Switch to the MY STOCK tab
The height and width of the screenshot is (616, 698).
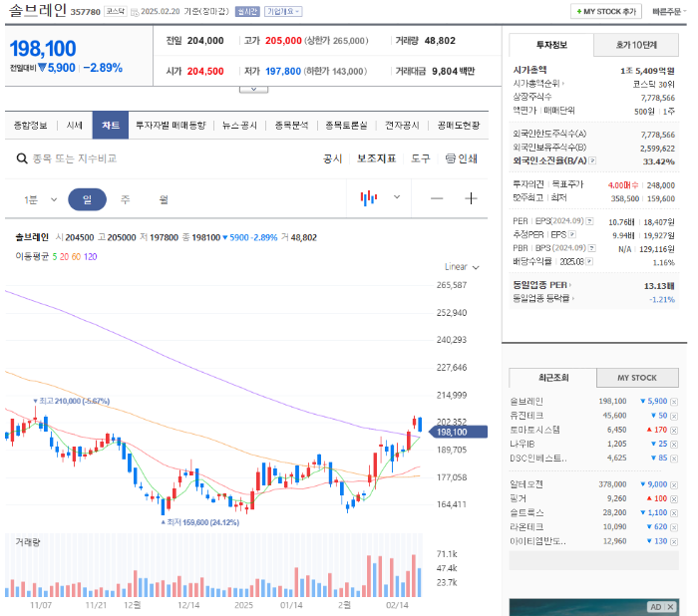pyautogui.click(x=637, y=378)
